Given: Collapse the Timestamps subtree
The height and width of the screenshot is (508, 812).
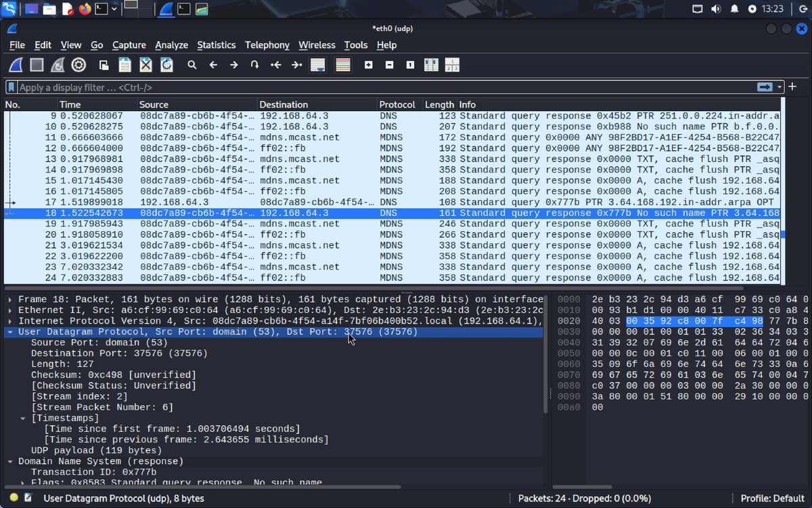Looking at the screenshot, I should pos(23,419).
